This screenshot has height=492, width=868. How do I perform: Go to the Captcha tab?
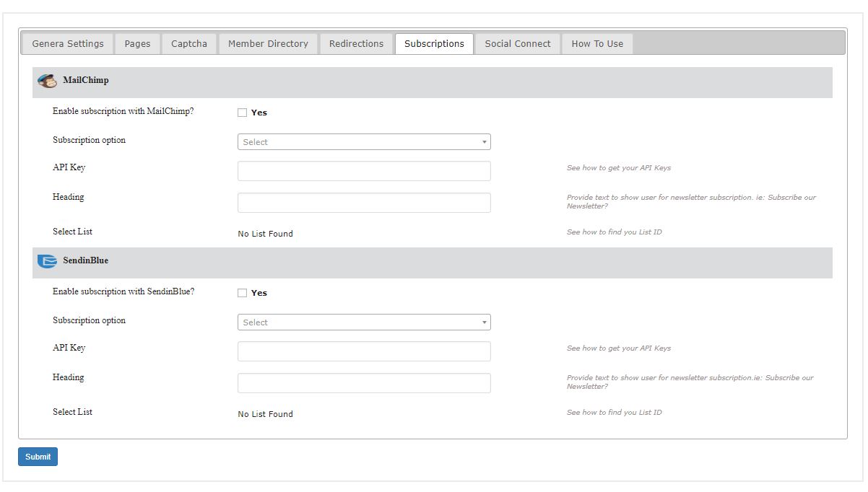pyautogui.click(x=189, y=43)
